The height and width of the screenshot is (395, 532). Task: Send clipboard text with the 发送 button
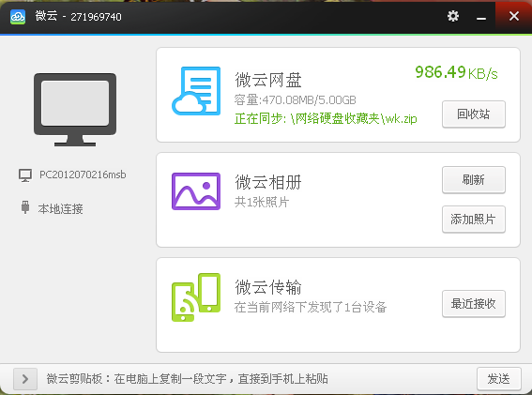click(x=499, y=379)
